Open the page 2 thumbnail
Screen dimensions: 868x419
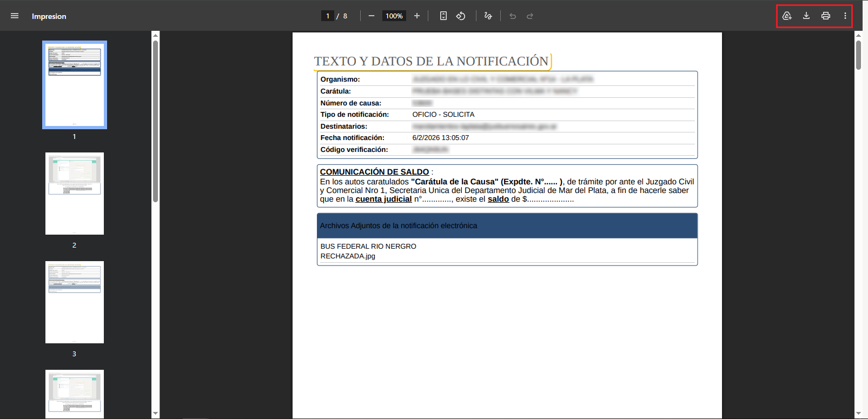pyautogui.click(x=75, y=194)
